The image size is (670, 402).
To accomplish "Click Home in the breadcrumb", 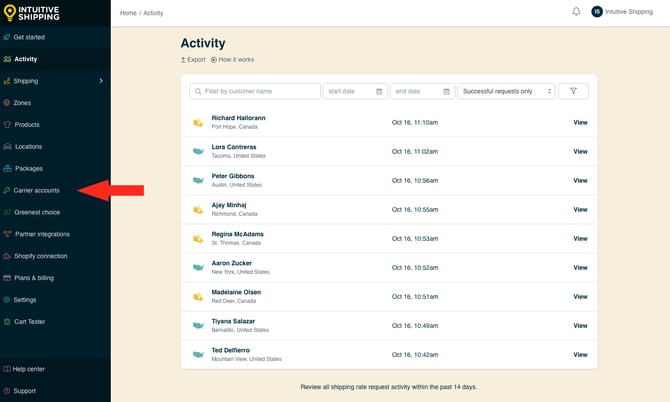I will point(128,13).
